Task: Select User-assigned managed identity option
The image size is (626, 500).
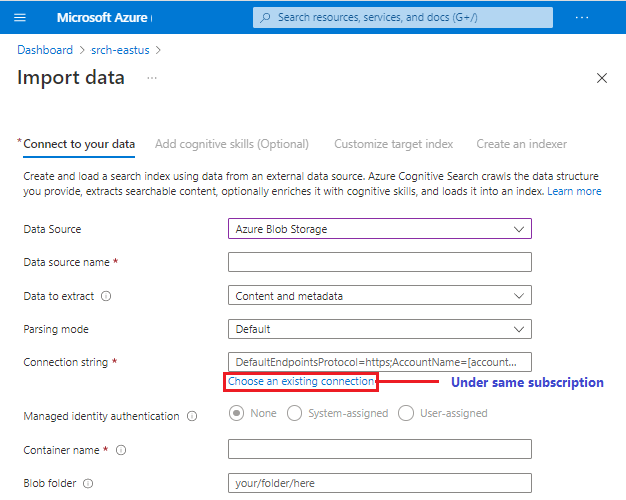Action: [406, 413]
